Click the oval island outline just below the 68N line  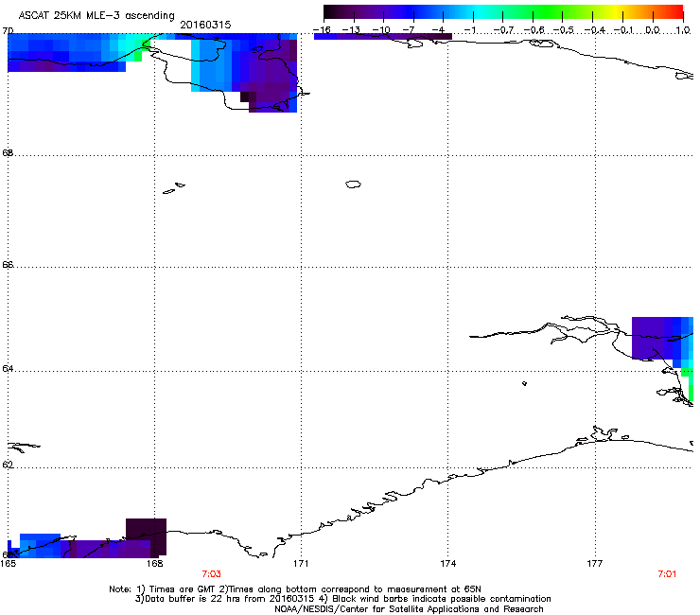pyautogui.click(x=353, y=184)
